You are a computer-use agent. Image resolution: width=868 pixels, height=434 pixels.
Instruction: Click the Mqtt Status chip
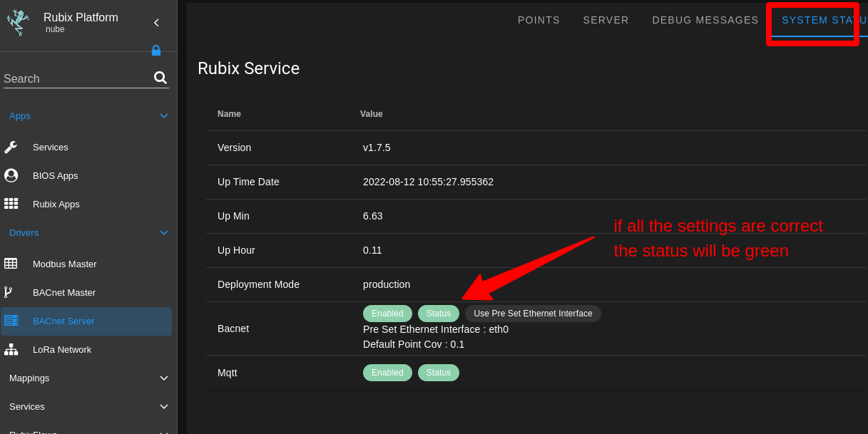(x=439, y=373)
